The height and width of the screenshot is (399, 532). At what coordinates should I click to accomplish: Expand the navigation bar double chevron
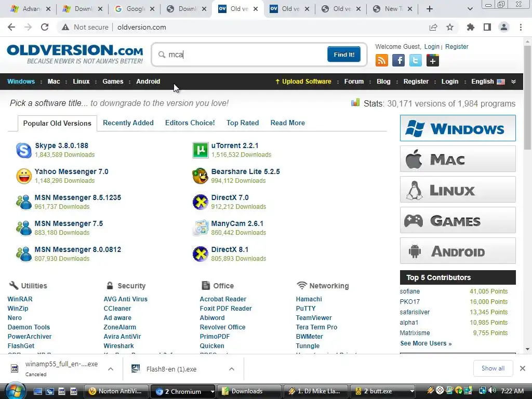tap(514, 82)
